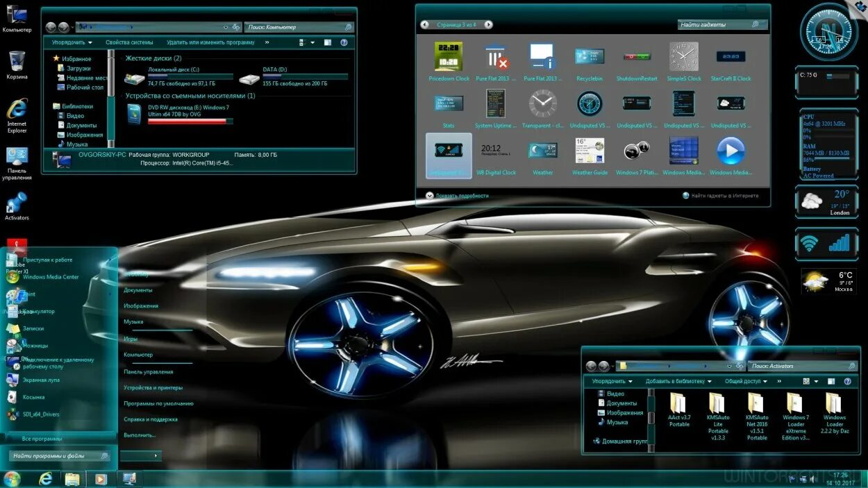
Task: Click Найти программы и файлы search box
Action: coord(60,456)
